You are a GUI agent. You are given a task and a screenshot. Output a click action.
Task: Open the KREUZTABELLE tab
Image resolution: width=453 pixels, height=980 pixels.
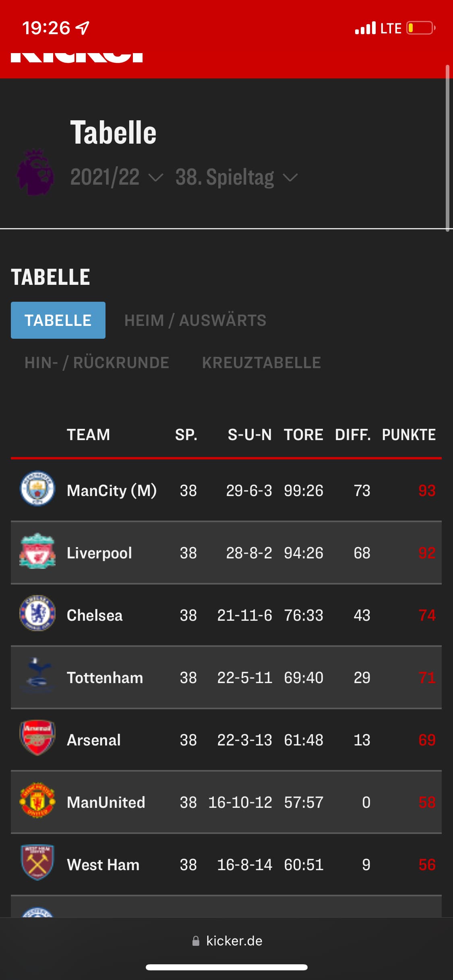coord(261,362)
